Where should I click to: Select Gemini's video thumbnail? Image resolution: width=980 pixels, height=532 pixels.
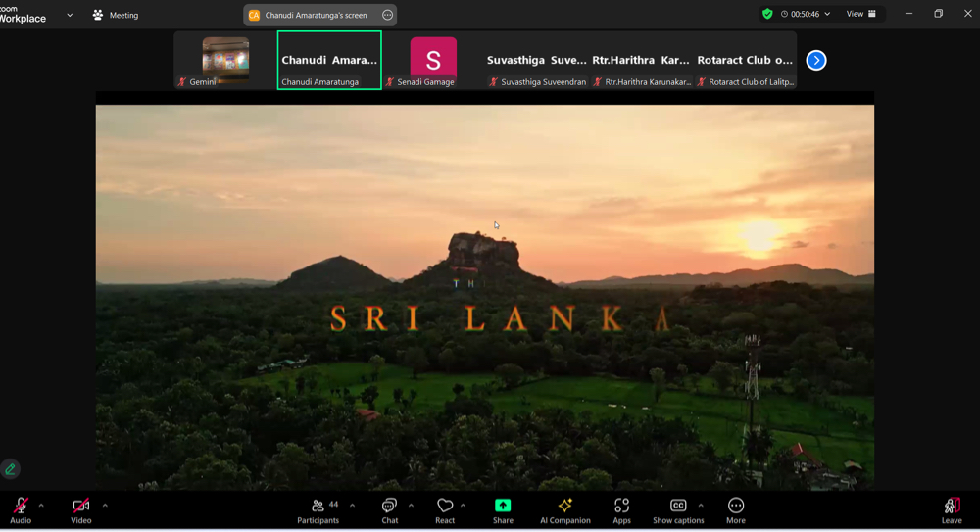225,59
